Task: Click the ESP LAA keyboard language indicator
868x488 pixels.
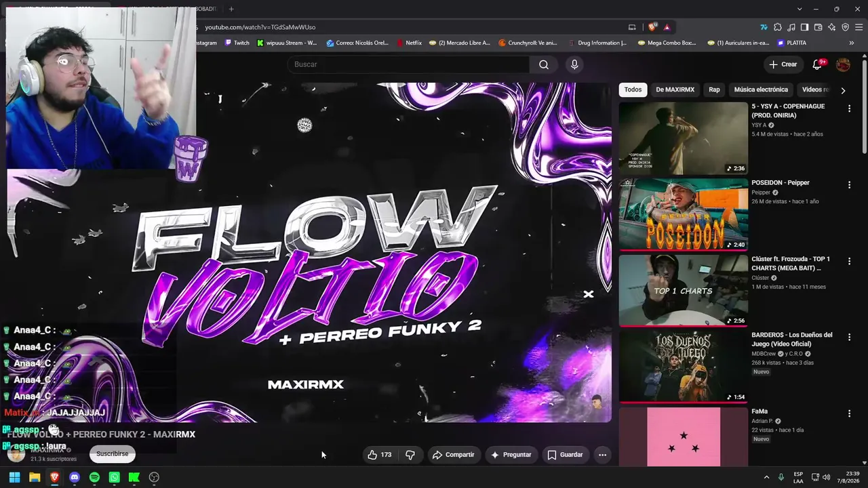Action: coord(798,477)
